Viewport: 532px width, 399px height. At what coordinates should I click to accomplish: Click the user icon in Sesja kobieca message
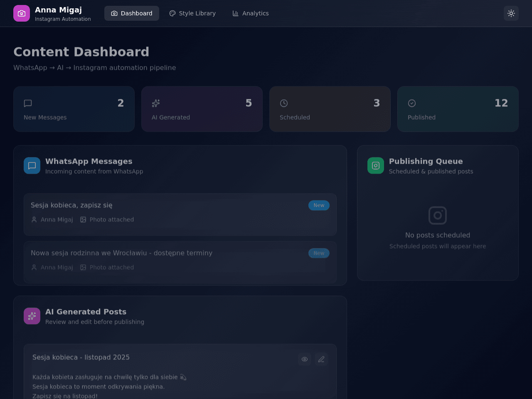pyautogui.click(x=34, y=219)
